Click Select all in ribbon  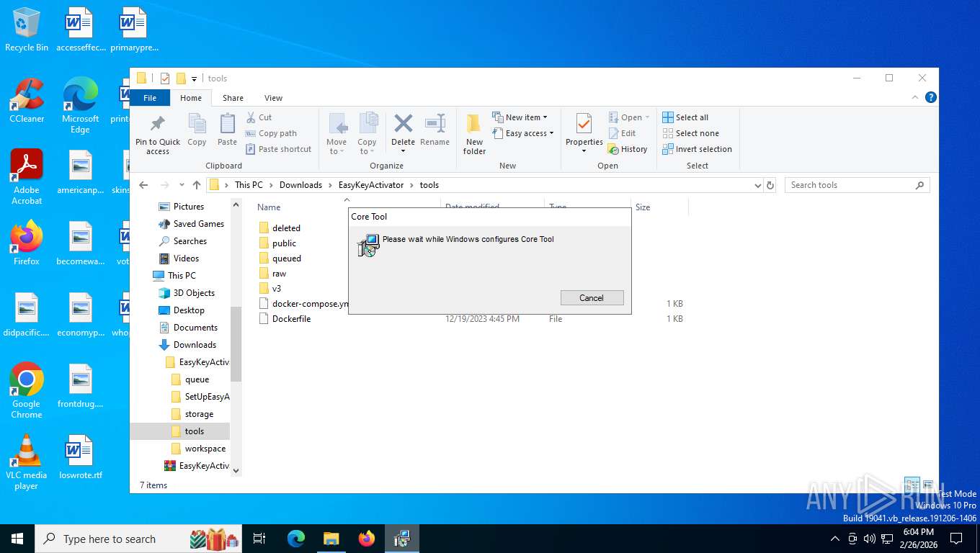pos(685,117)
